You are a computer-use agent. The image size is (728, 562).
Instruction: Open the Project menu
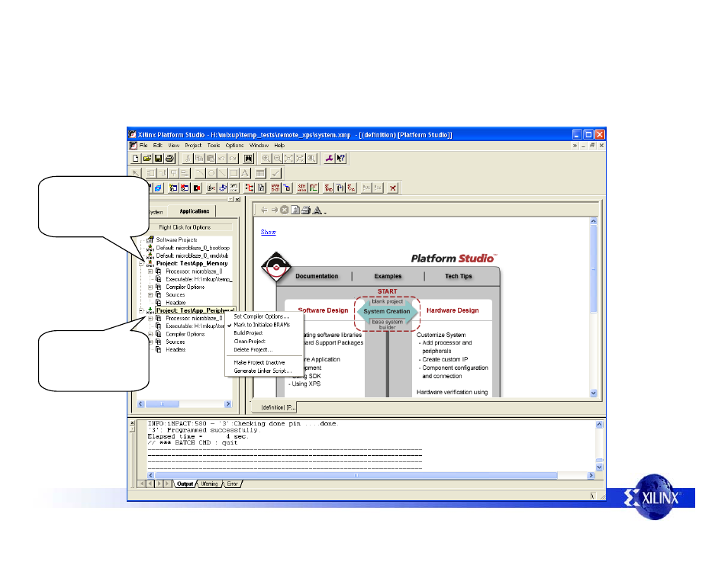coord(193,145)
